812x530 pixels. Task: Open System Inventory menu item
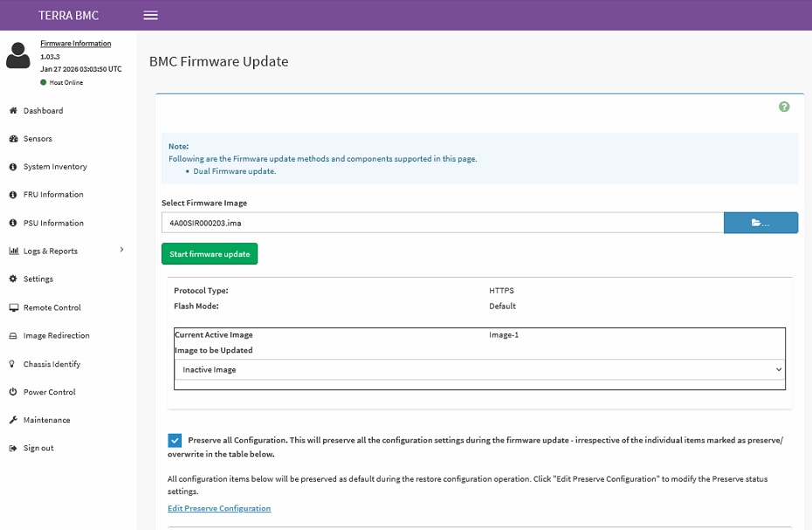tap(55, 166)
